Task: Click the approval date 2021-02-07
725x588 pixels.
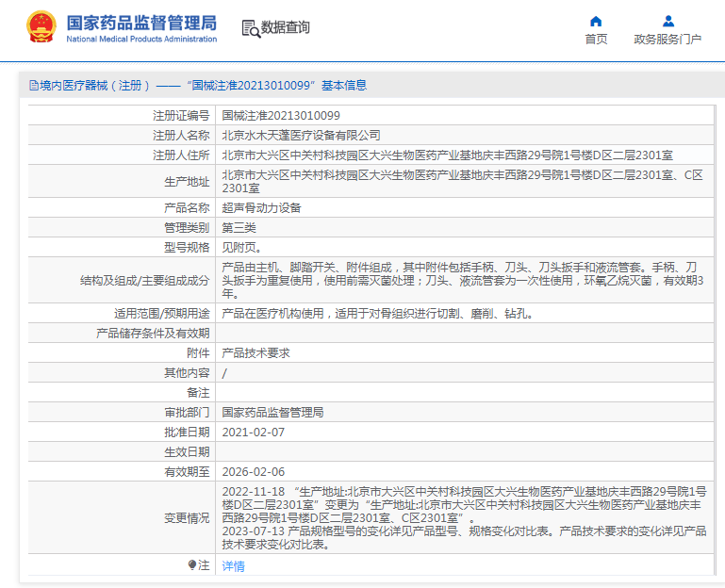Action: (x=254, y=433)
